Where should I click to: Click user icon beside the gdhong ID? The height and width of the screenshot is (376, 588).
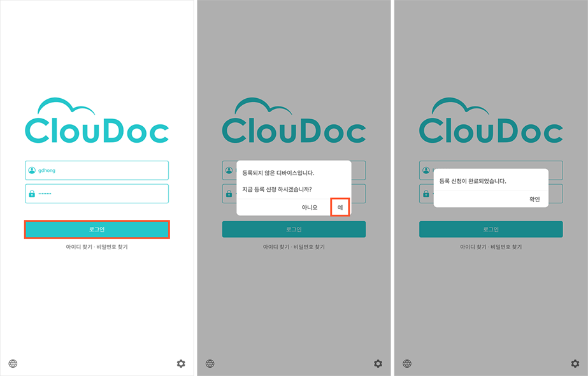pos(32,170)
